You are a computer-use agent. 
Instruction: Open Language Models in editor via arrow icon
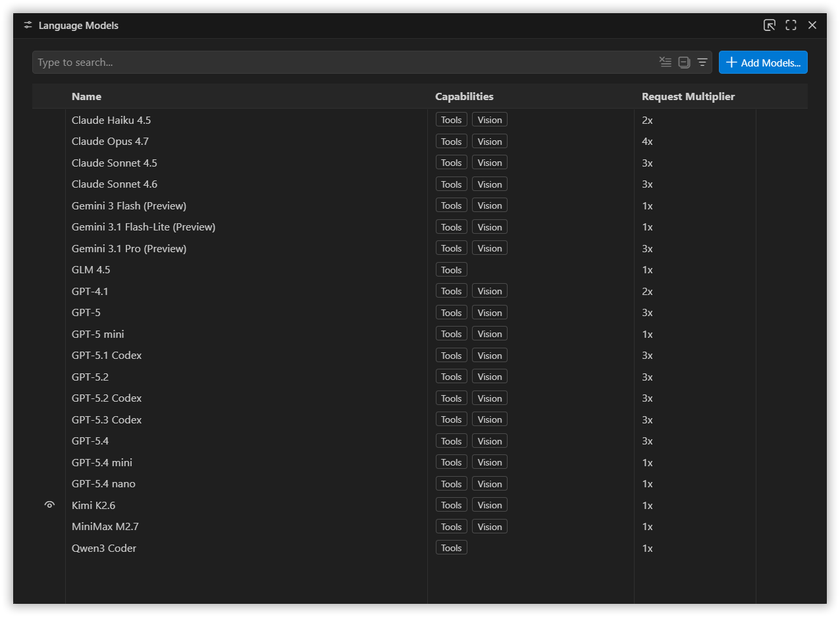point(769,25)
